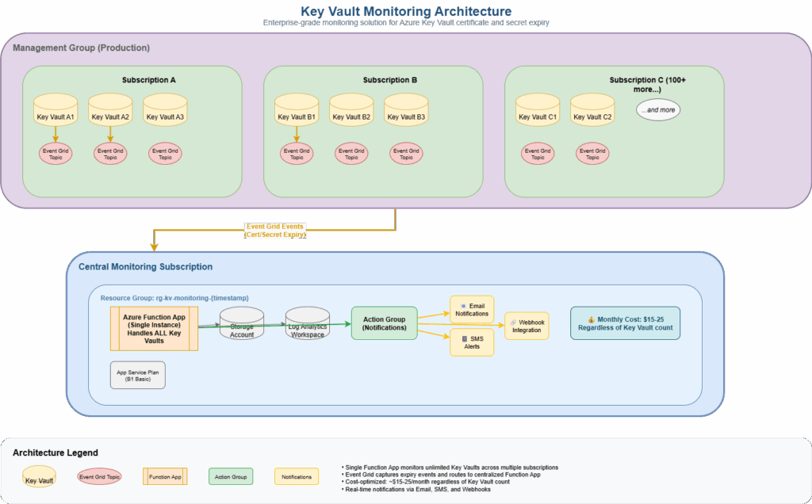Collapse the Central Monitoring Subscription panel
812x504 pixels.
(146, 266)
